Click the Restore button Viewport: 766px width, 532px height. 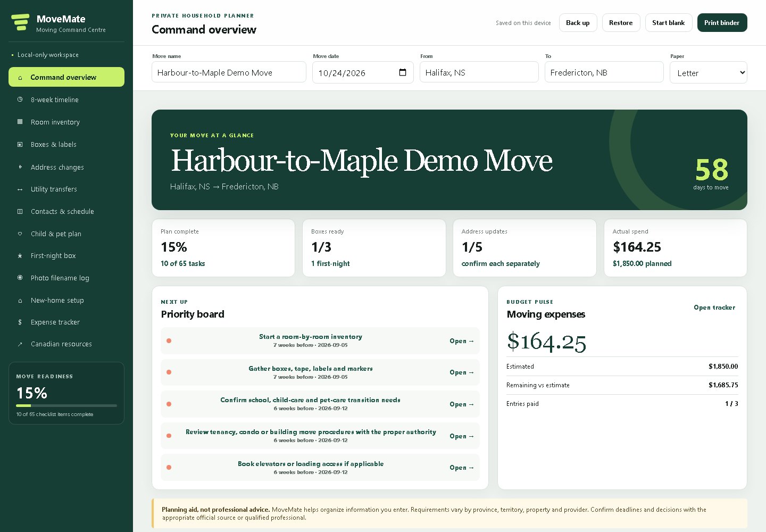[x=621, y=23]
